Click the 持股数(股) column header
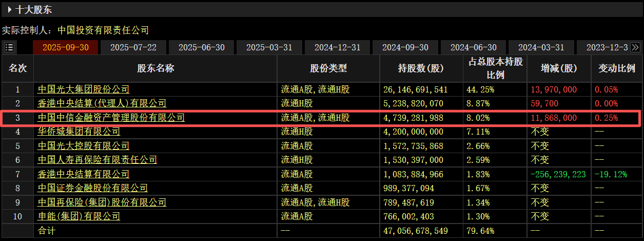644x241 pixels. coord(421,68)
